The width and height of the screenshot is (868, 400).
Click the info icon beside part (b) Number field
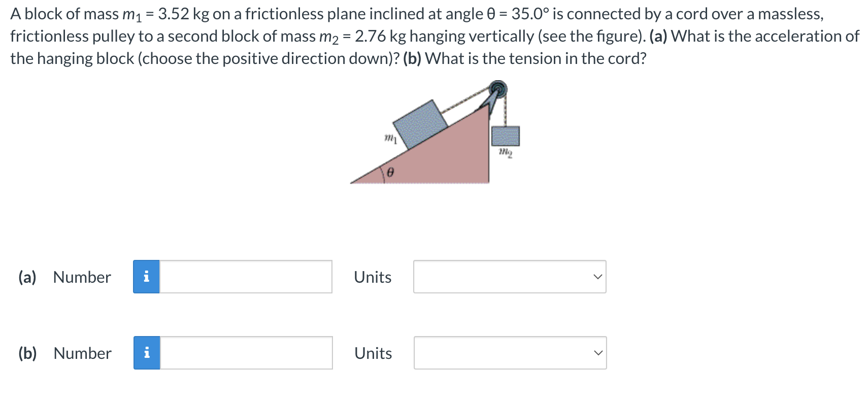pos(147,353)
